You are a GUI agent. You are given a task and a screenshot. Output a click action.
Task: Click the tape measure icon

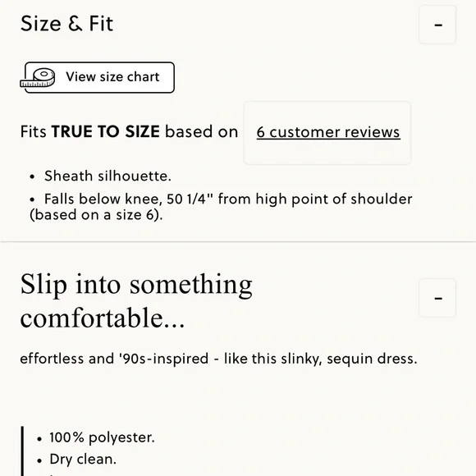[38, 78]
